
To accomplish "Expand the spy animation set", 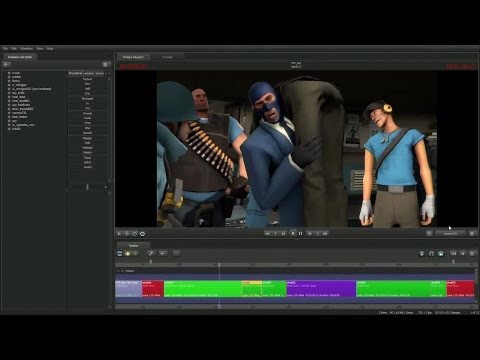I will pos(9,121).
